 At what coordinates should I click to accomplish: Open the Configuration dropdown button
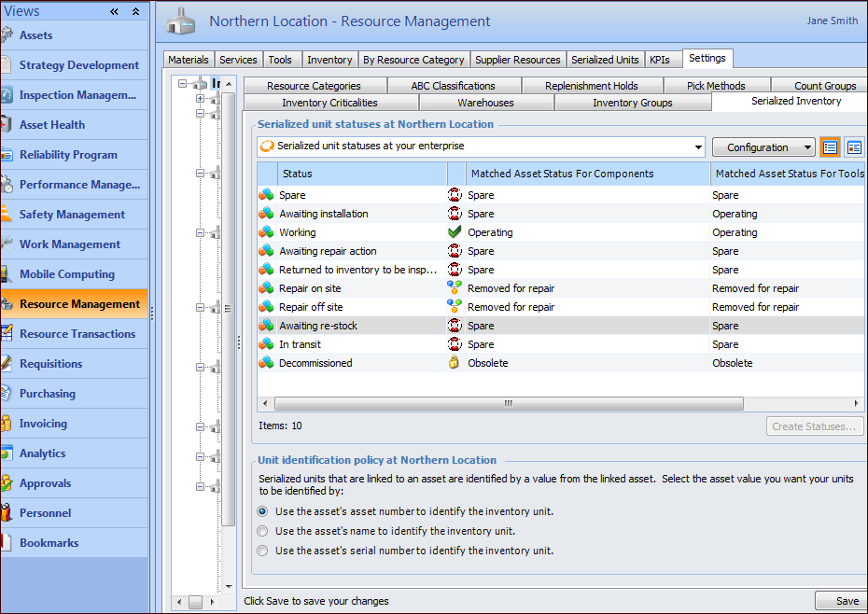(x=763, y=147)
